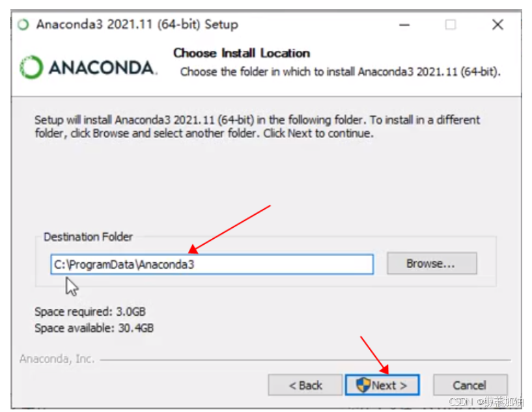Click the UAC shield icon on Next button
532x412 pixels.
point(363,385)
